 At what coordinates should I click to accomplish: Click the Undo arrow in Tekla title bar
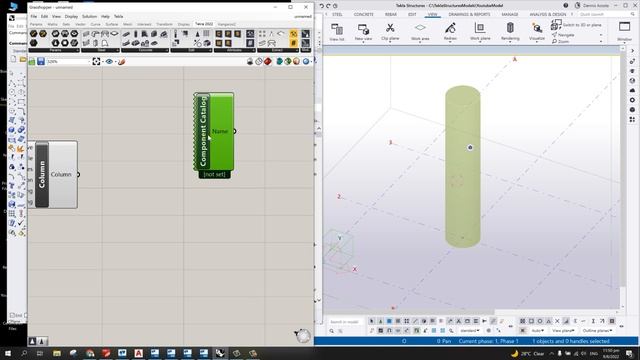(x=322, y=6)
